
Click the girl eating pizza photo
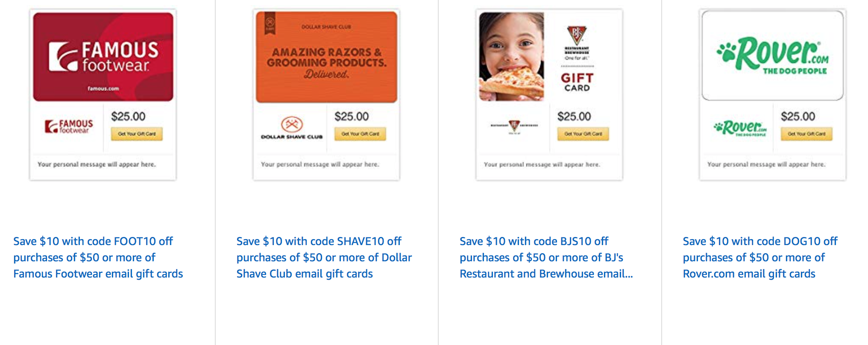pos(511,56)
